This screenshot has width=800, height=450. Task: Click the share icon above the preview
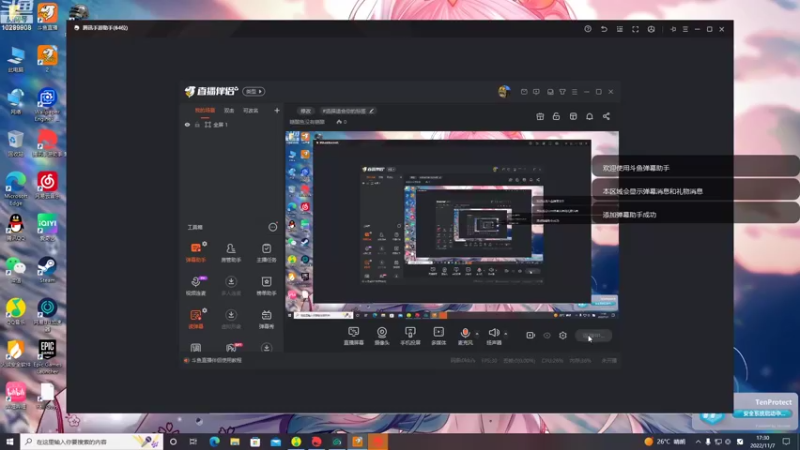click(x=606, y=116)
